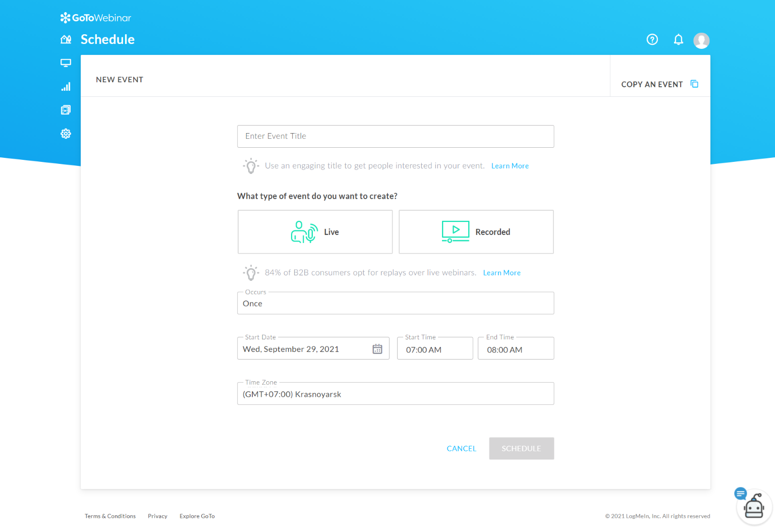Open the Start Time 07:00 AM dropdown
Image resolution: width=775 pixels, height=532 pixels.
pyautogui.click(x=435, y=348)
